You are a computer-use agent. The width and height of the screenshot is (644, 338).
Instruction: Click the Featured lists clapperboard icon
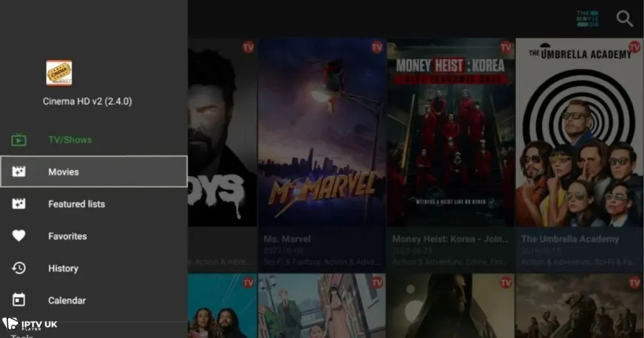pos(18,204)
